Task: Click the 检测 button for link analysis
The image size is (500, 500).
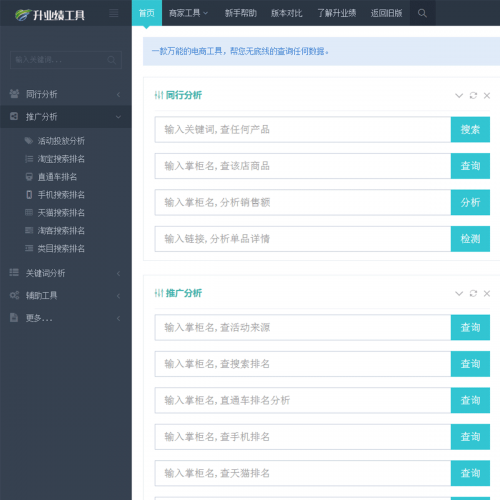Action: (470, 239)
